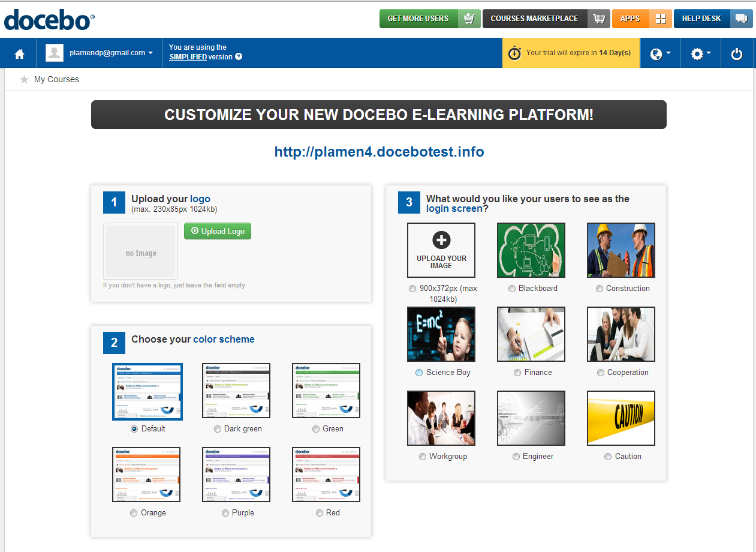Click the Cooperation login image thumbnail
This screenshot has height=552, width=756.
621,334
